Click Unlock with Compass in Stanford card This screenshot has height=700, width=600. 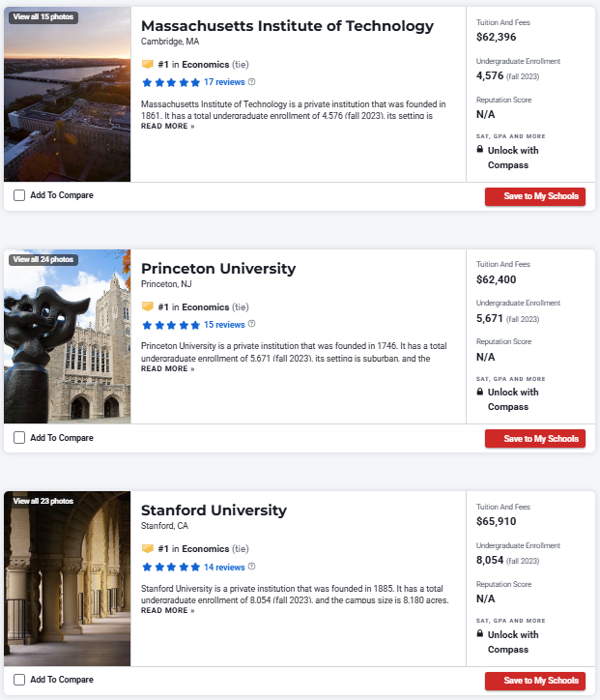[x=513, y=642]
